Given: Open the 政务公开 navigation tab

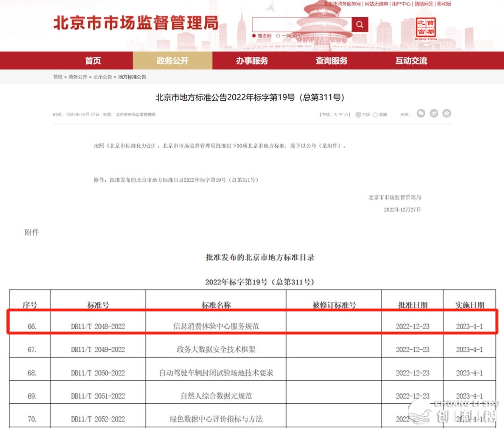Looking at the screenshot, I should click(x=172, y=61).
